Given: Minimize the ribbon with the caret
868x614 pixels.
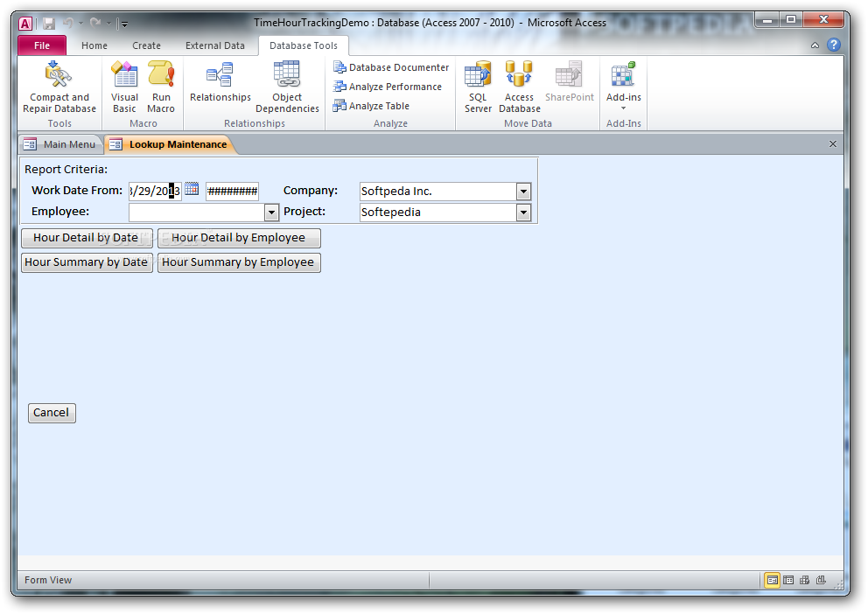Looking at the screenshot, I should pyautogui.click(x=815, y=45).
